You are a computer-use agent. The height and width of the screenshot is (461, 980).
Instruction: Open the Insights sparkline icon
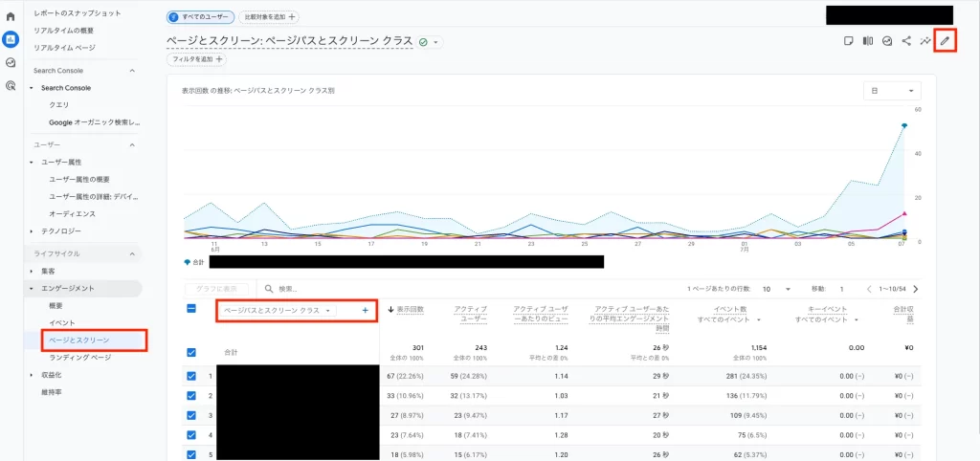tap(925, 41)
